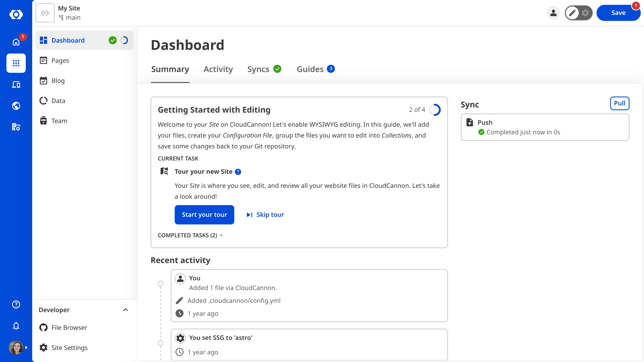Toggle the edit/settings mode switch
The width and height of the screenshot is (644, 362).
[579, 13]
